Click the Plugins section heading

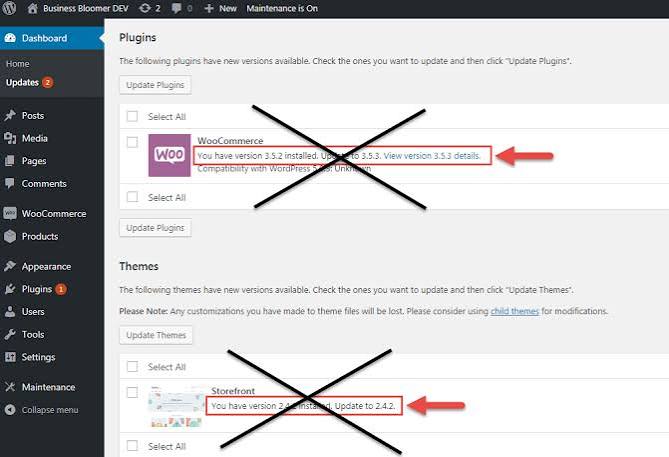pyautogui.click(x=137, y=38)
